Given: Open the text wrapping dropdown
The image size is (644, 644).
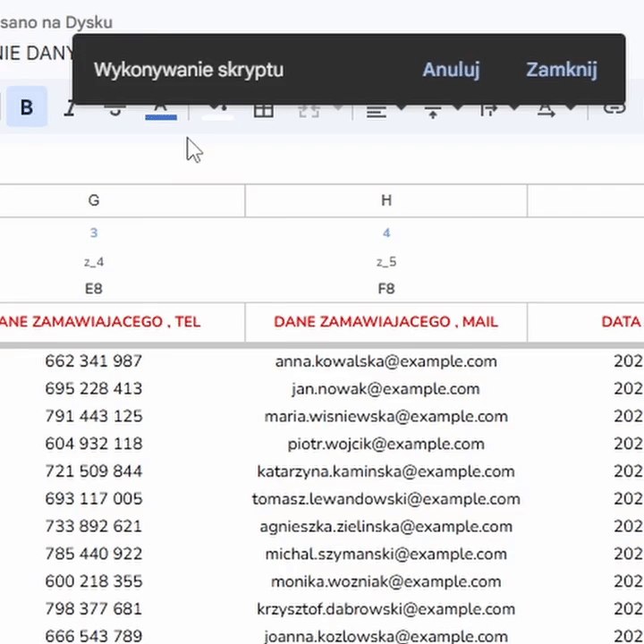Looking at the screenshot, I should [496, 110].
